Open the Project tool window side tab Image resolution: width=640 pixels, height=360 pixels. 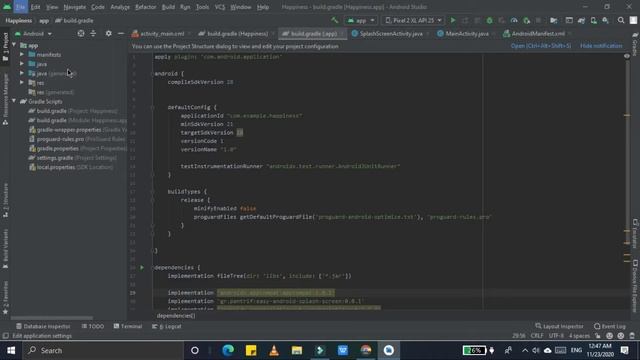pyautogui.click(x=5, y=47)
